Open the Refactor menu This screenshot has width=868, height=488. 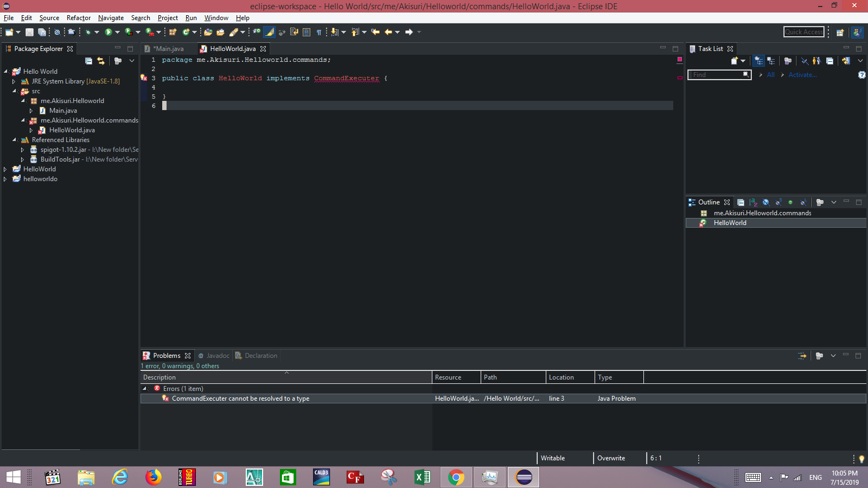point(78,18)
